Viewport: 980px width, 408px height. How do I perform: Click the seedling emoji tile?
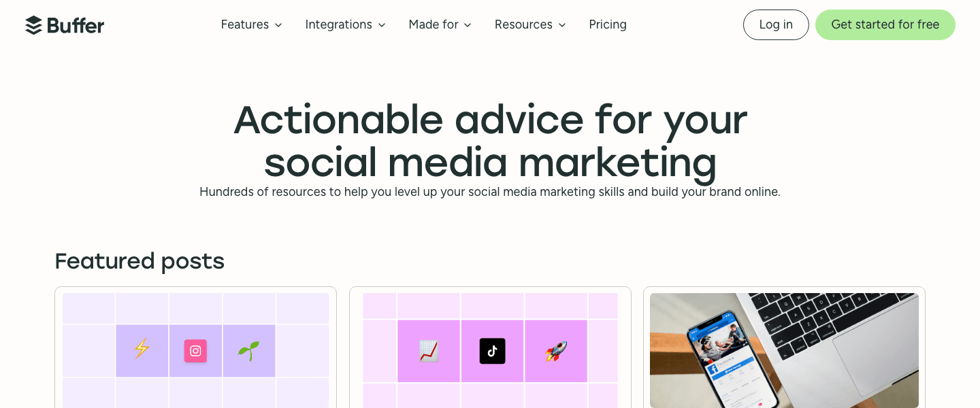249,351
